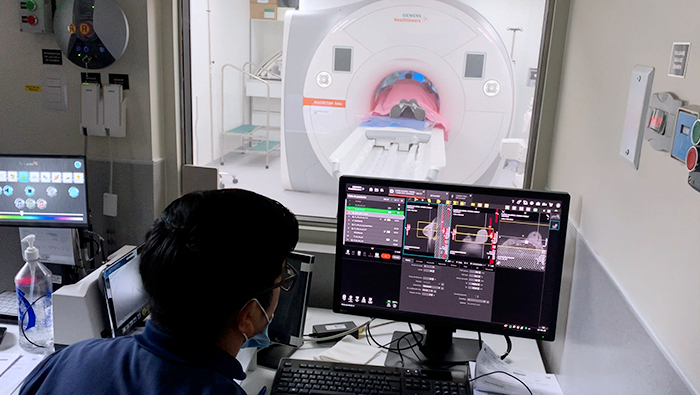Select the pencil tool in top-right toolbar
The height and width of the screenshot is (395, 700).
(x=519, y=203)
